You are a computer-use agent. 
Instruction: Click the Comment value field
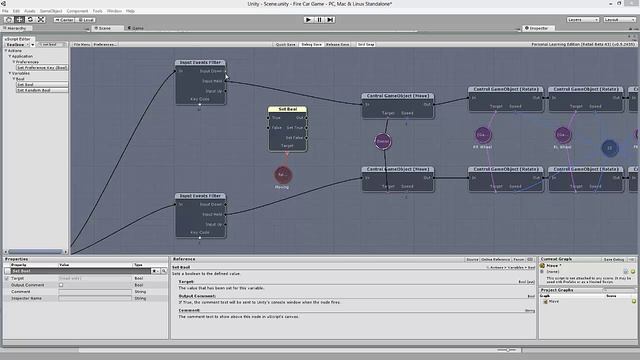click(95, 292)
